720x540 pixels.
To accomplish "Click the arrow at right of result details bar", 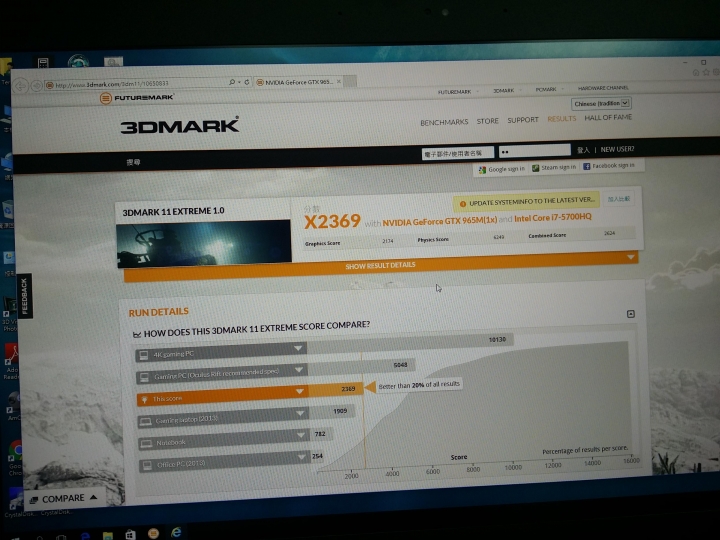I will 631,257.
